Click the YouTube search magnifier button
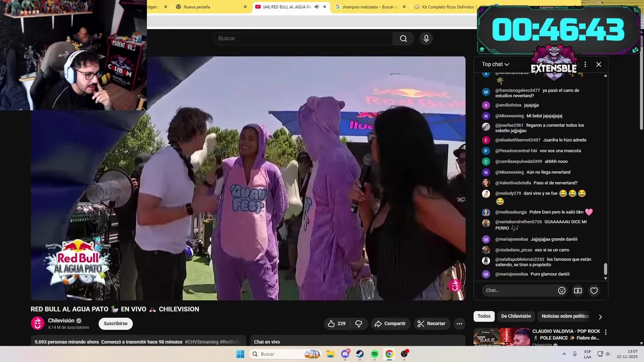Screen dimensions: 644x362 click(404, 39)
